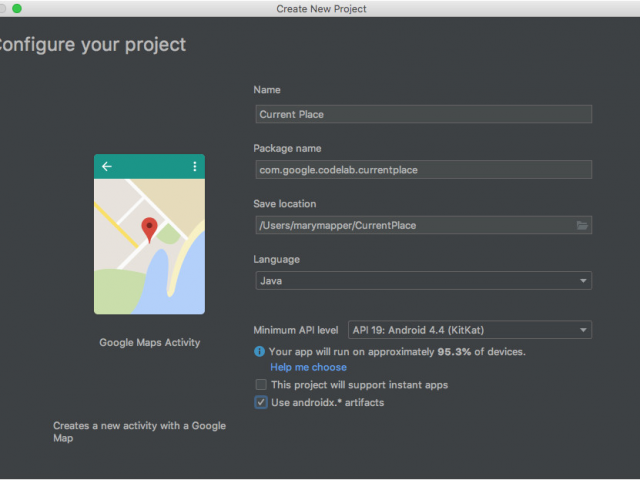Click the Create New Project window title
The image size is (640, 480).
pos(321,9)
